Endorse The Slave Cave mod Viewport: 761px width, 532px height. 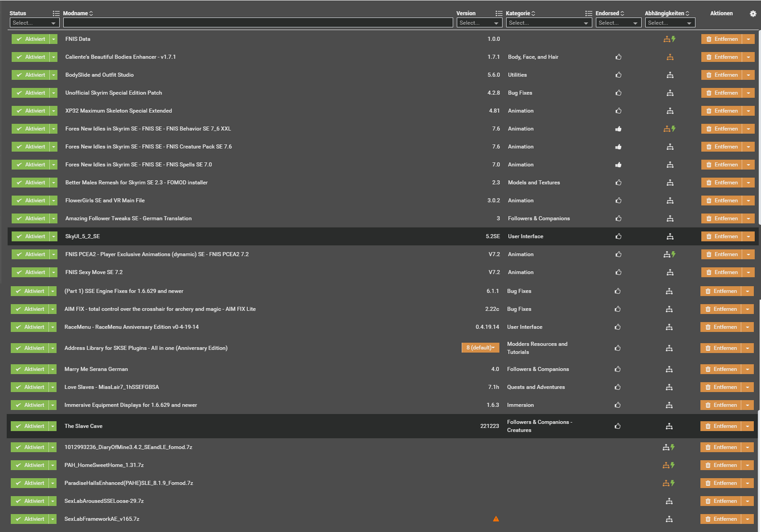tap(617, 426)
